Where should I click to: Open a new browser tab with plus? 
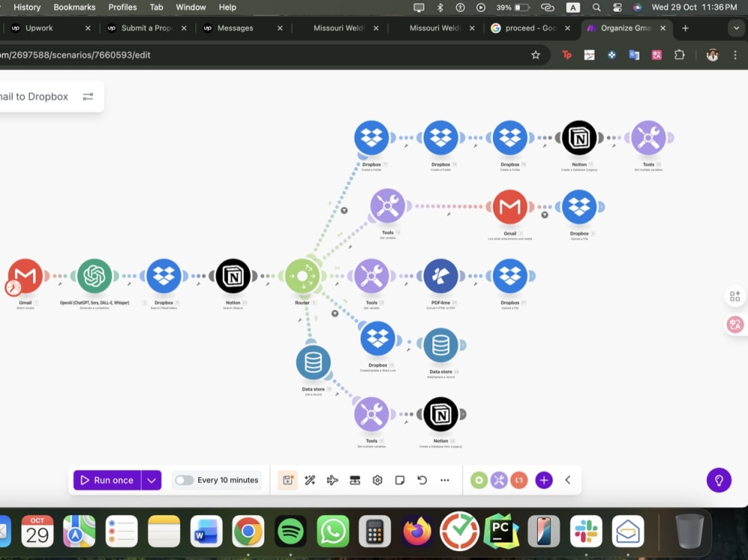(x=685, y=28)
